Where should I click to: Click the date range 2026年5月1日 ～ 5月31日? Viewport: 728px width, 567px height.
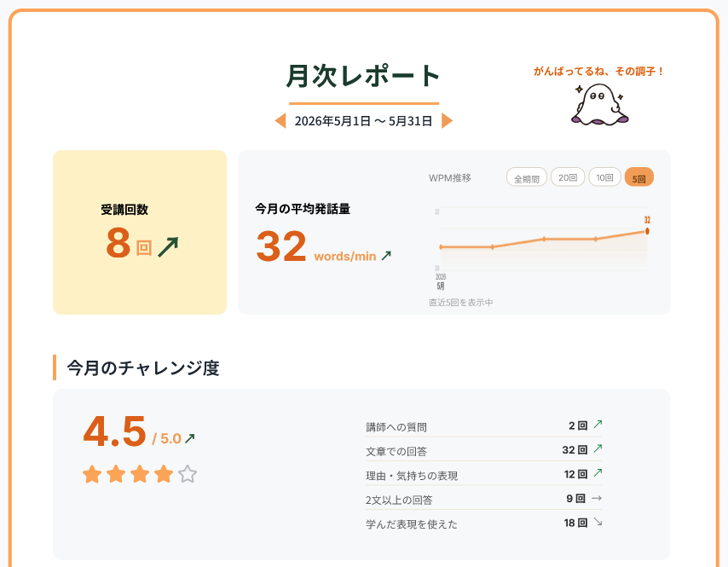click(363, 121)
